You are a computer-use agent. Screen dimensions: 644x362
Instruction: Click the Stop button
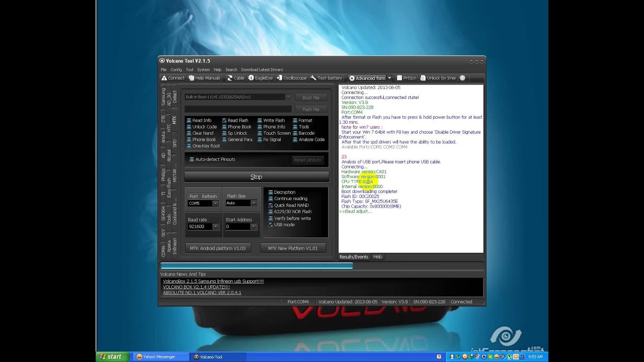coord(256,177)
